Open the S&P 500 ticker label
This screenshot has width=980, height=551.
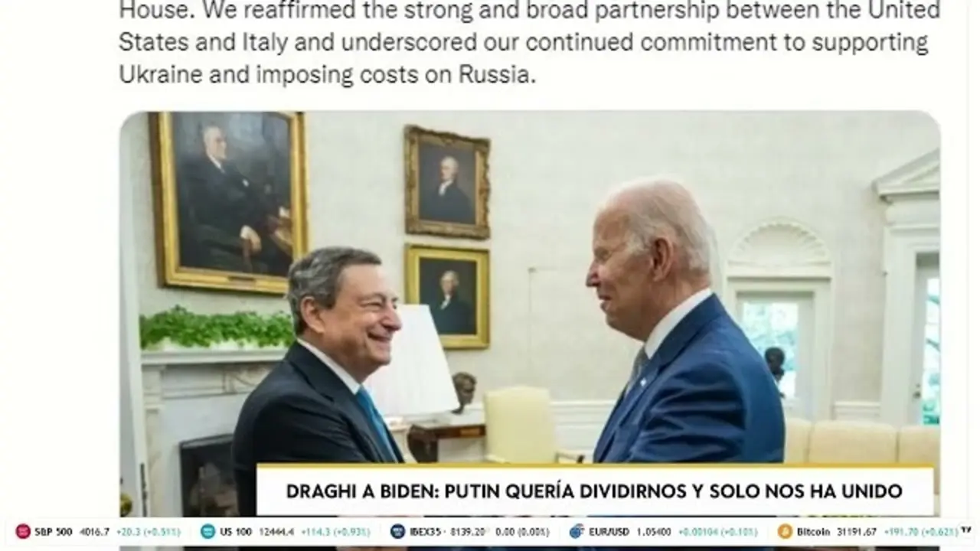(x=53, y=531)
